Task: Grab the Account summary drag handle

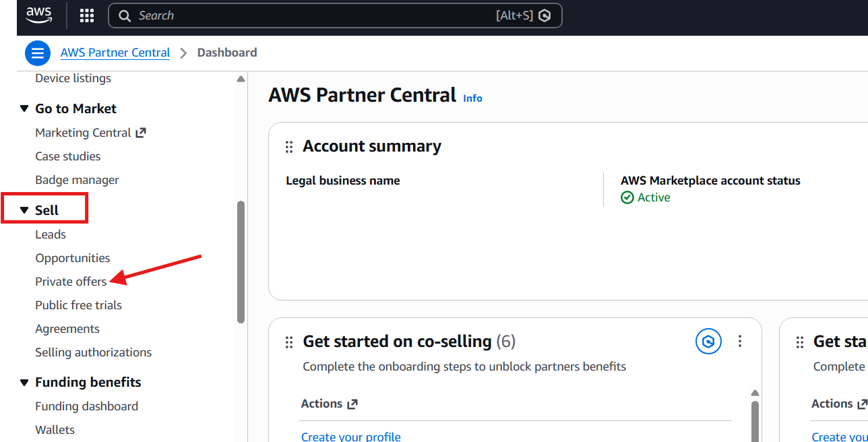Action: click(x=289, y=147)
